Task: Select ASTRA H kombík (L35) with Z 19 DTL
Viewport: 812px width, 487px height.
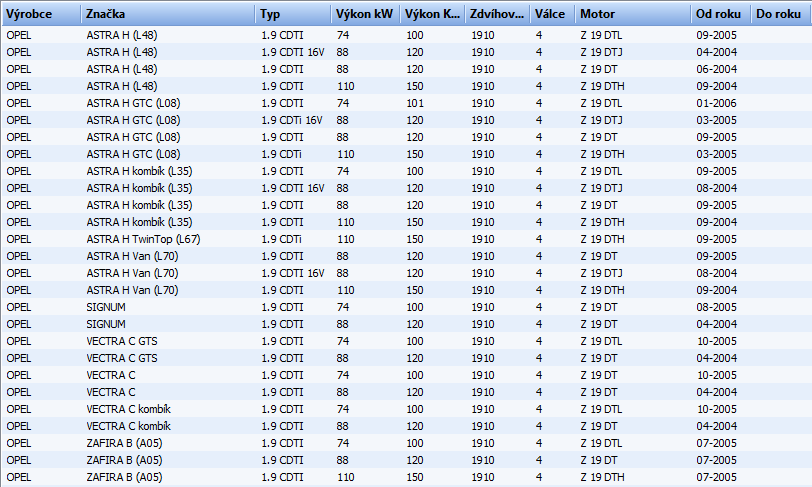Action: 406,171
